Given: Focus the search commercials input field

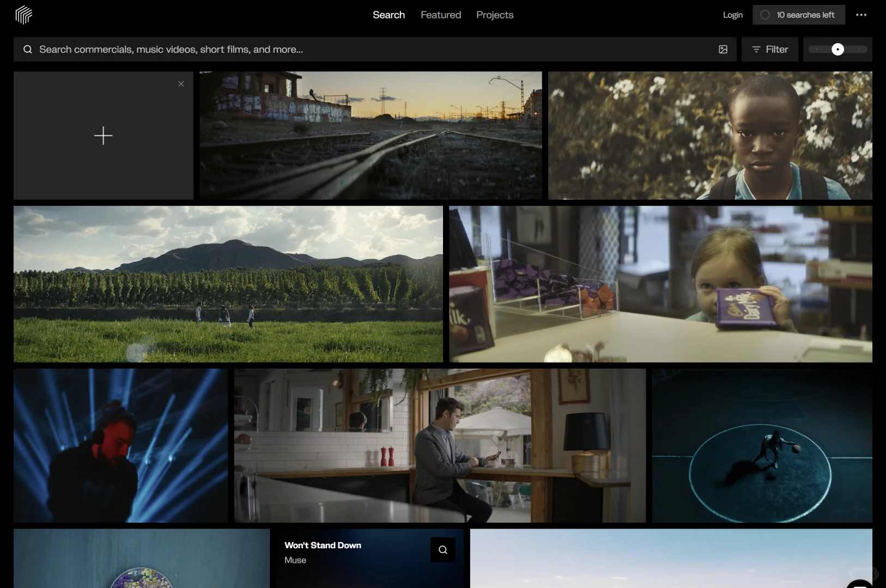Looking at the screenshot, I should click(375, 50).
